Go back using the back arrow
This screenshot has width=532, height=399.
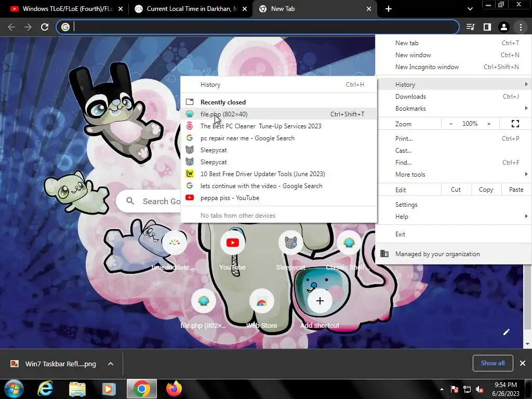coord(11,27)
